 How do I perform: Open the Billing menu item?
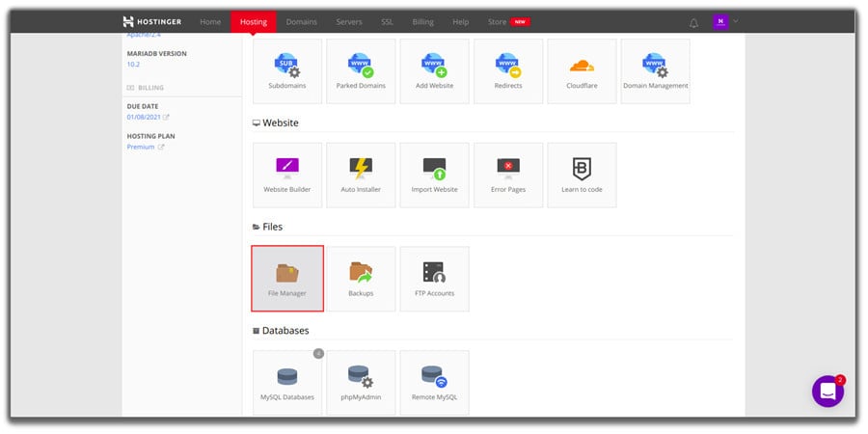pyautogui.click(x=423, y=22)
